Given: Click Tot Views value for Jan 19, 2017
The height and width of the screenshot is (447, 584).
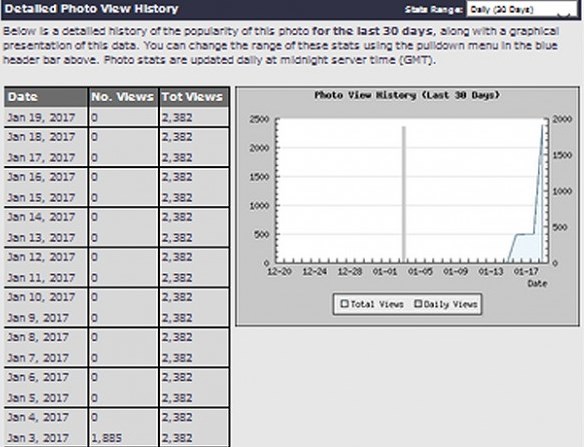Looking at the screenshot, I should pos(177,118).
